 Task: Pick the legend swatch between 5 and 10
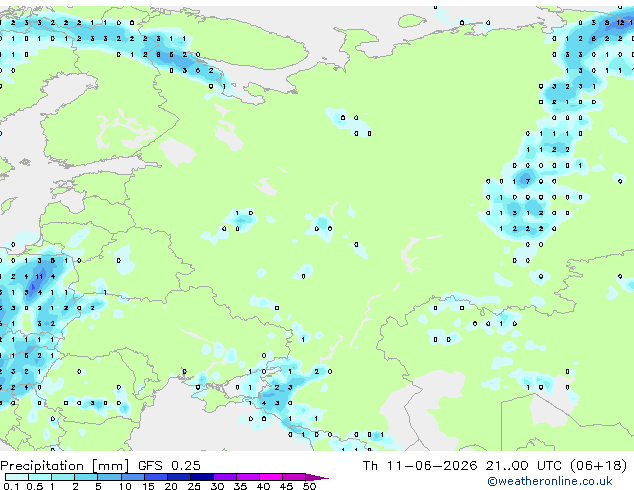tap(109, 477)
